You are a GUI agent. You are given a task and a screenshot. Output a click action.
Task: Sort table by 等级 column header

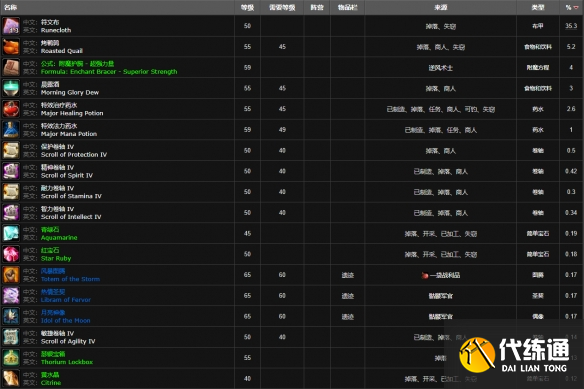247,7
